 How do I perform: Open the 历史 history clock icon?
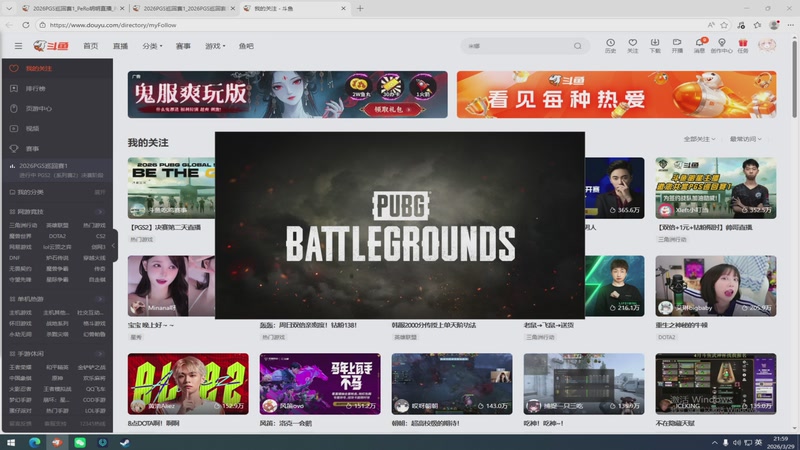610,45
